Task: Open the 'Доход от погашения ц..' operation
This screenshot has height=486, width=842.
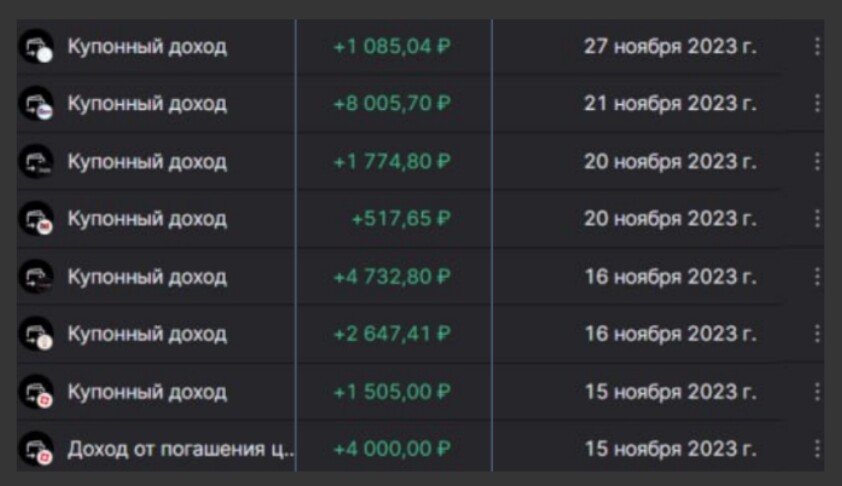Action: (180, 449)
